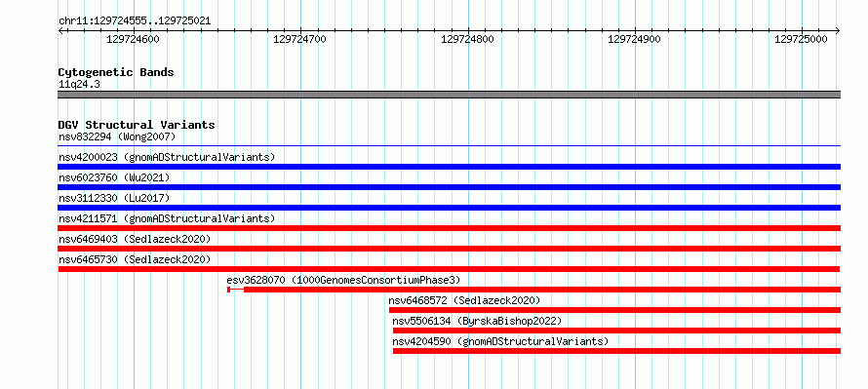This screenshot has height=389, width=868.
Task: Open variant nsv4211571 gnomAD label
Action: [x=167, y=218]
